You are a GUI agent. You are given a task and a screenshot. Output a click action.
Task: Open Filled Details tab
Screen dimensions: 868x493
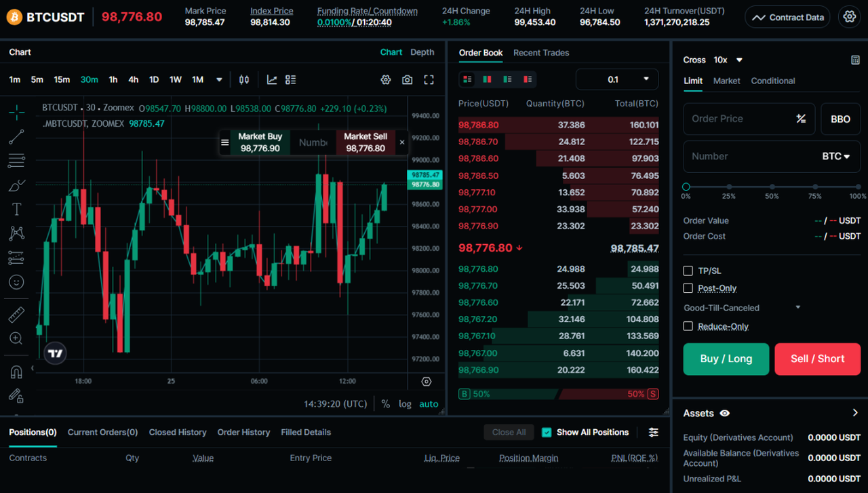[306, 432]
